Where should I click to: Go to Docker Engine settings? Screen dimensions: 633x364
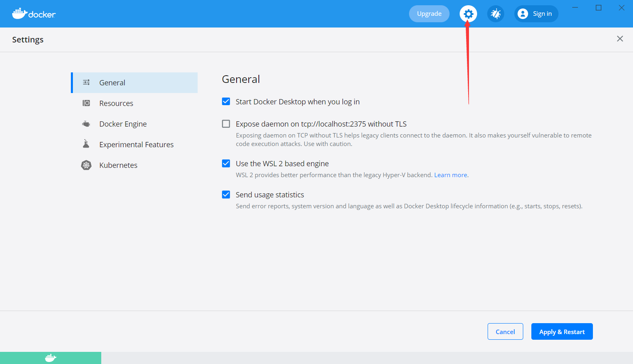134,124
